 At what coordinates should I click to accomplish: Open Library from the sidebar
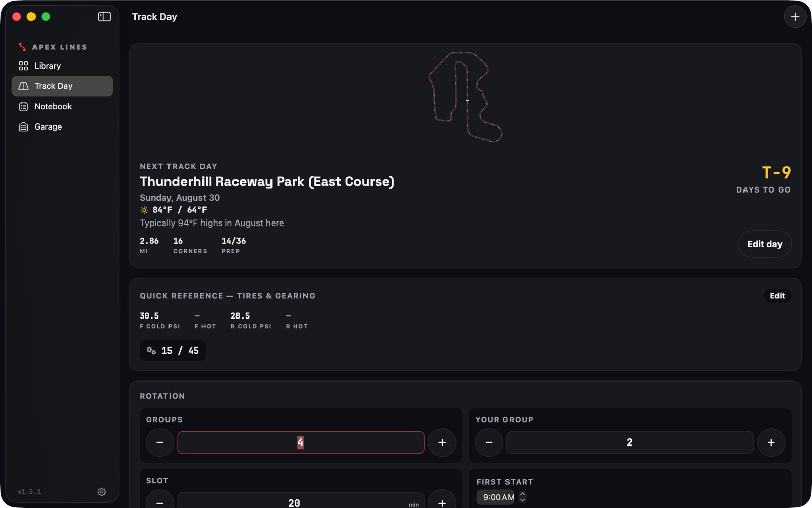pos(62,66)
